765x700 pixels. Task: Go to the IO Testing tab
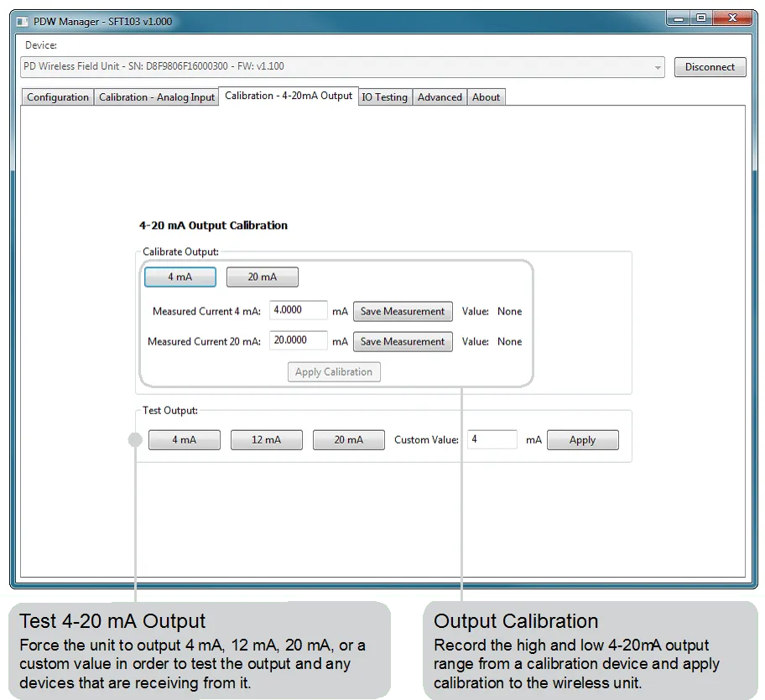point(384,97)
